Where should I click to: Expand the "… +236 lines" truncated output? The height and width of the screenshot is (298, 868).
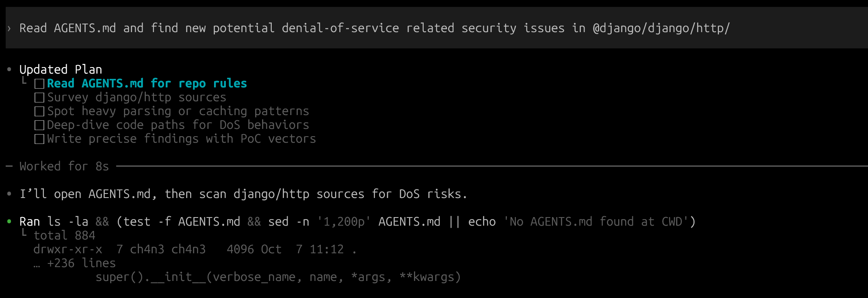click(81, 263)
